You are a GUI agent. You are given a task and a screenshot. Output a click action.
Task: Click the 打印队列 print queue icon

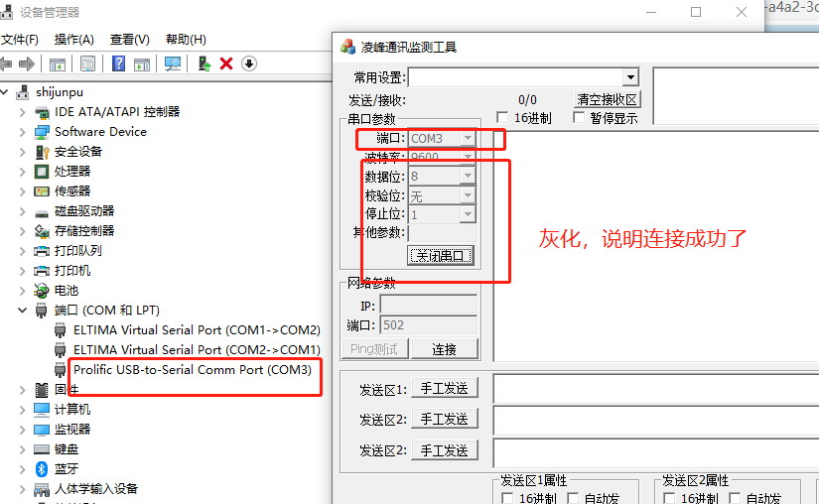[42, 251]
